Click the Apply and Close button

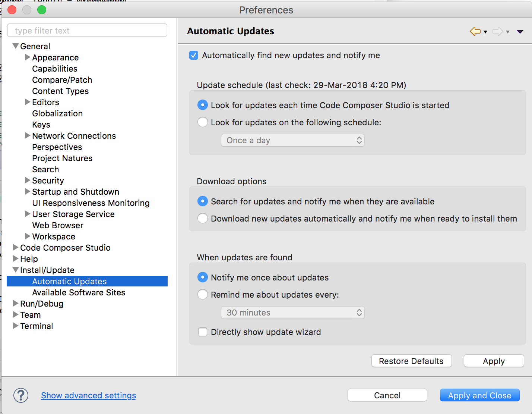click(479, 395)
